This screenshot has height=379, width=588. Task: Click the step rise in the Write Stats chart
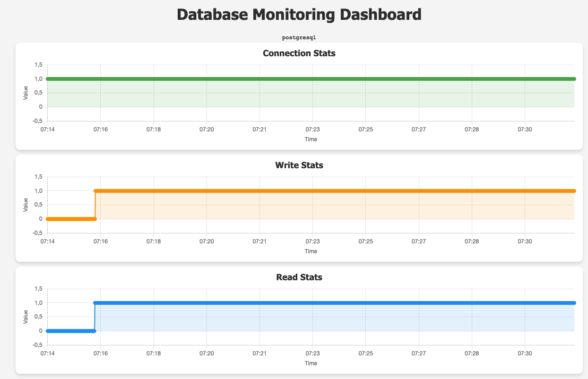click(x=95, y=204)
